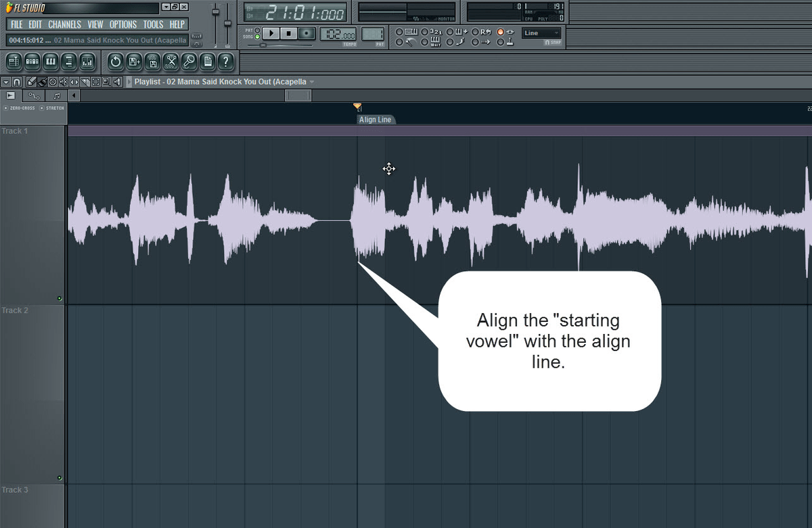Select the Paint tool in the Playlist toolbar
This screenshot has width=812, height=528.
41,81
